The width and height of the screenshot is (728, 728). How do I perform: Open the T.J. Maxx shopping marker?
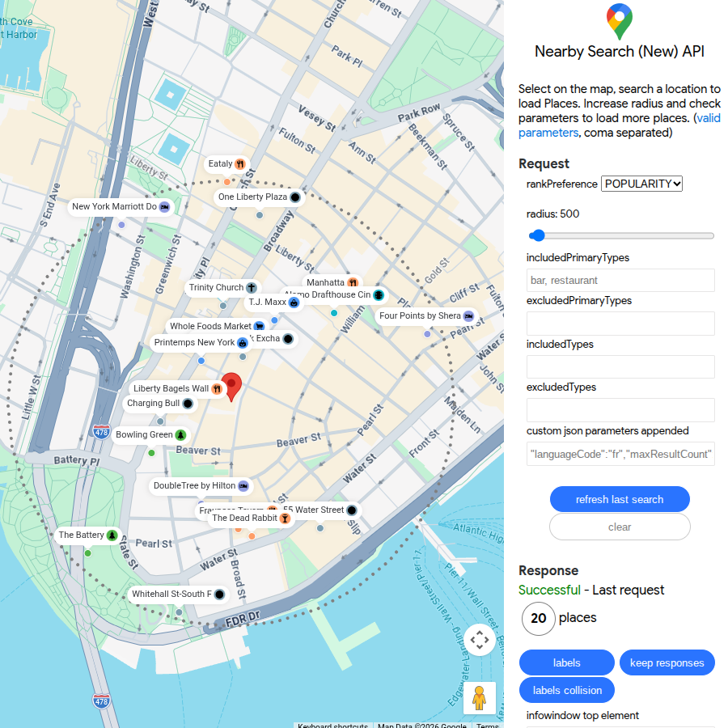coord(274,303)
